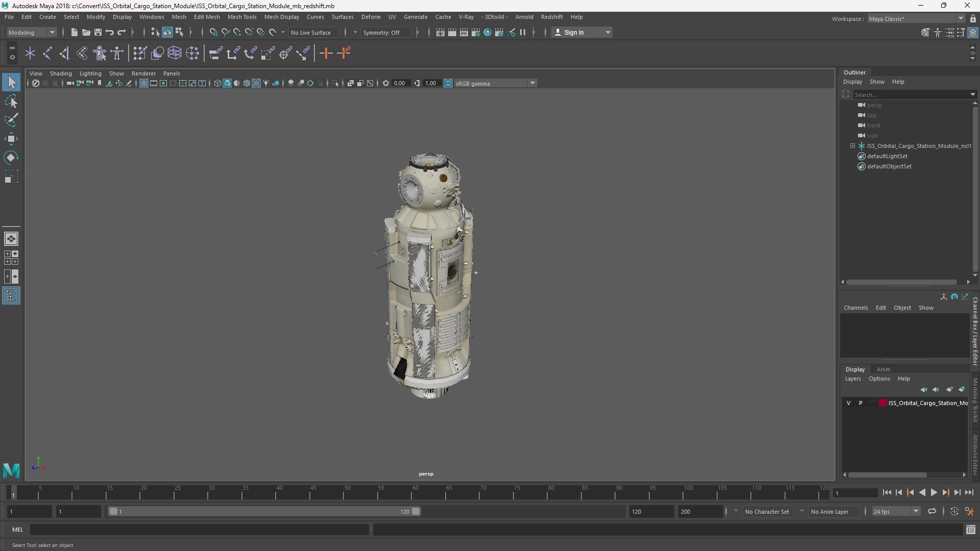Viewport: 980px width, 551px height.
Task: Create a new scene icon
Action: pyautogui.click(x=74, y=32)
